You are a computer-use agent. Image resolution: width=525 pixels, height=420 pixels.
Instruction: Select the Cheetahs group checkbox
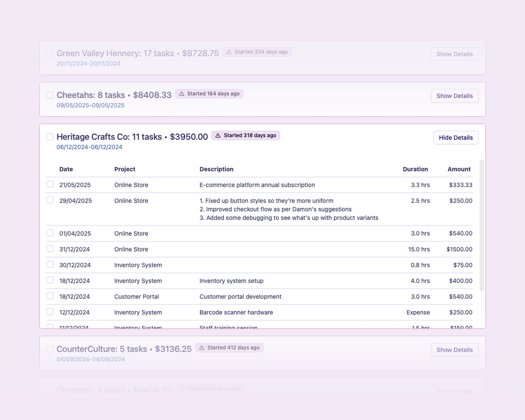point(50,95)
